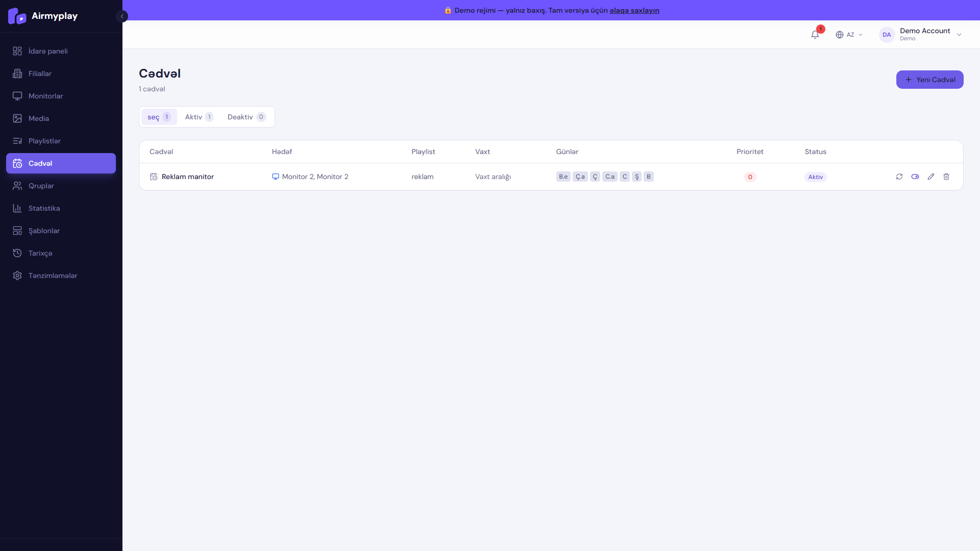
Task: Open Media library in sidebar
Action: coord(39,118)
